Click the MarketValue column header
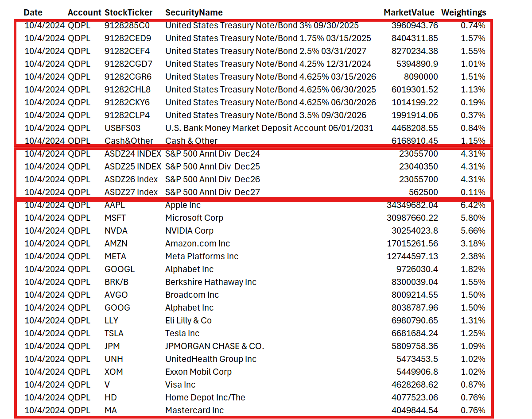Viewport: 532px width, 419px height. [409, 12]
